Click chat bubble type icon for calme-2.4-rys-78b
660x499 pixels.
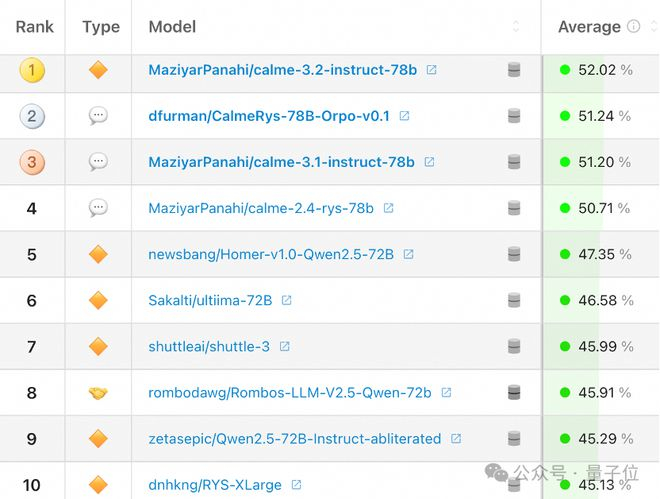pyautogui.click(x=98, y=208)
